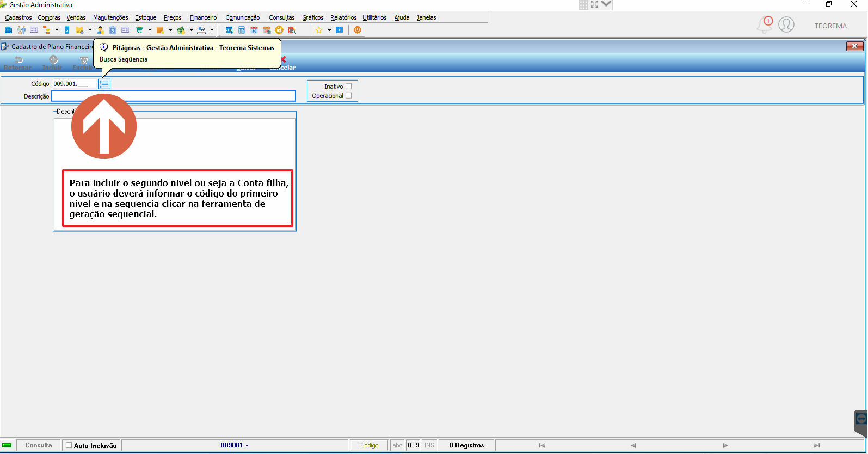Click the favorites star icon
This screenshot has width=868, height=454.
click(x=319, y=30)
